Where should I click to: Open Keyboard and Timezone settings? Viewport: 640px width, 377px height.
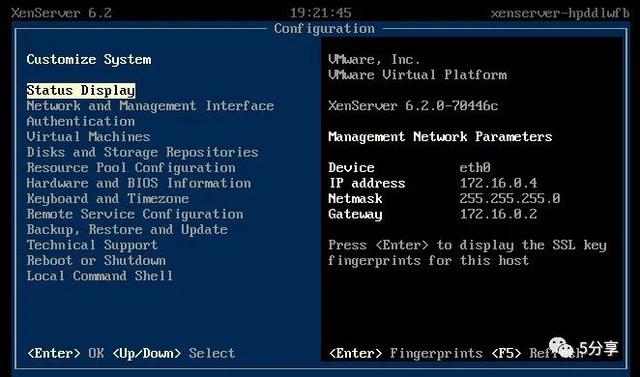pos(108,199)
